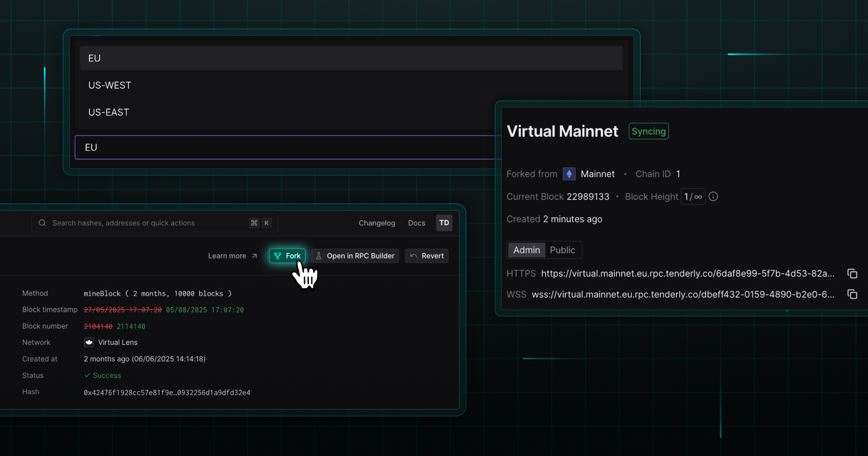Screen dimensions: 868x456
Task: Click the Virtual Mainnet heading
Action: point(563,131)
